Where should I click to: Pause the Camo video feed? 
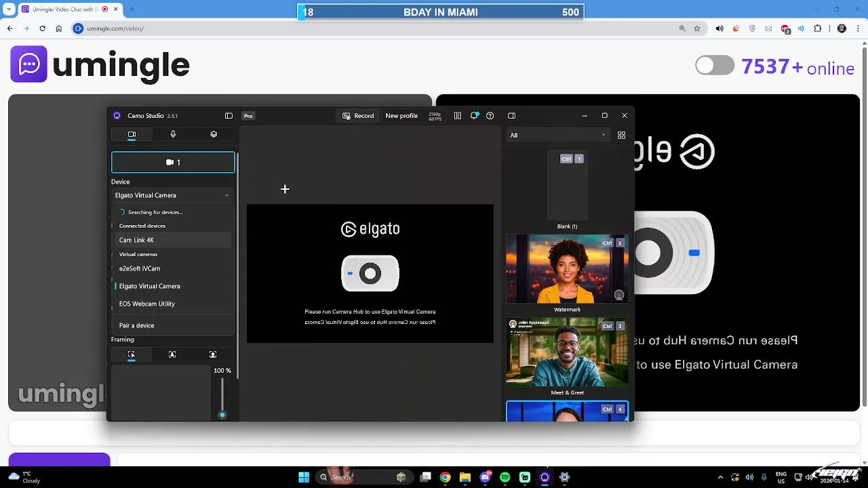[458, 116]
